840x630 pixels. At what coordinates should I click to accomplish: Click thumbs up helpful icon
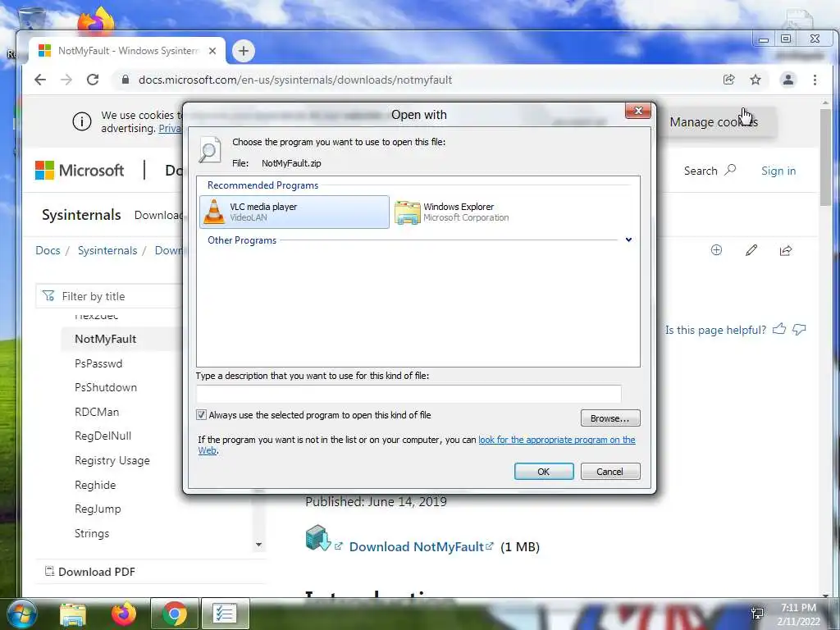pyautogui.click(x=779, y=329)
